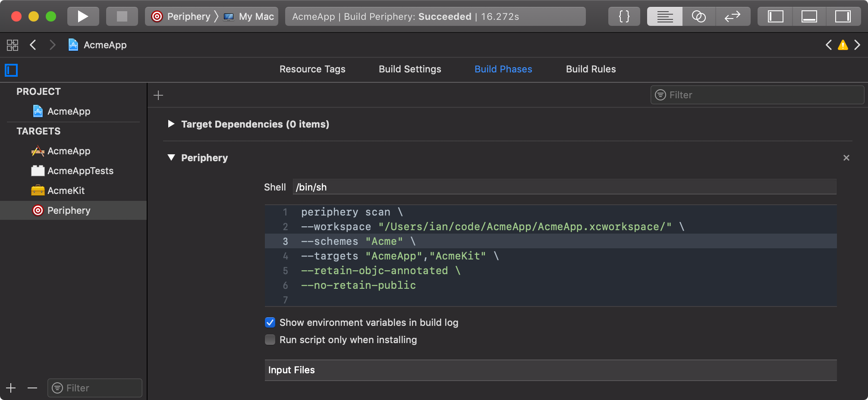Click the Run (play) button
The width and height of the screenshot is (868, 400).
click(83, 16)
